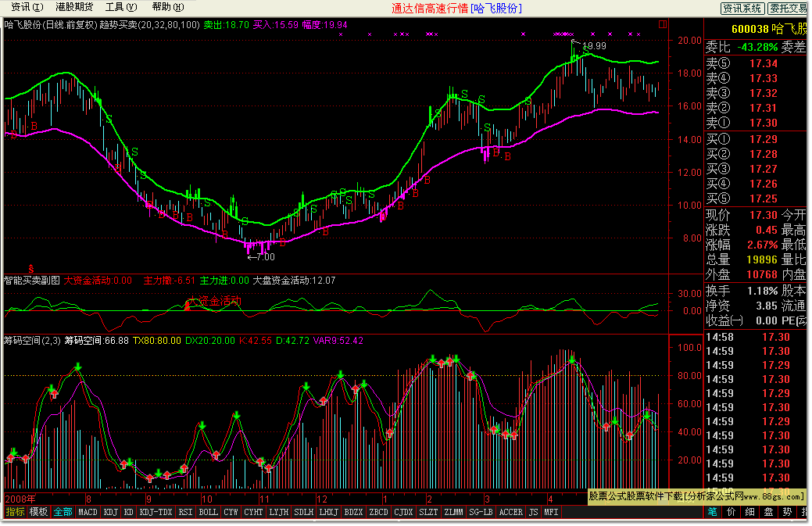The image size is (812, 526).
Task: Switch to the 细 tab in the quote panel
Action: [x=749, y=512]
